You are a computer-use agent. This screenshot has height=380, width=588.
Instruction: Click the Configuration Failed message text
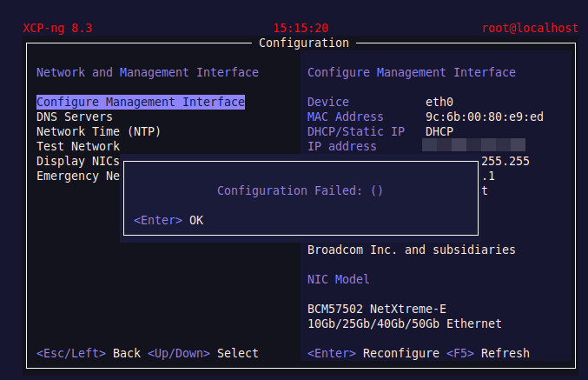point(300,190)
